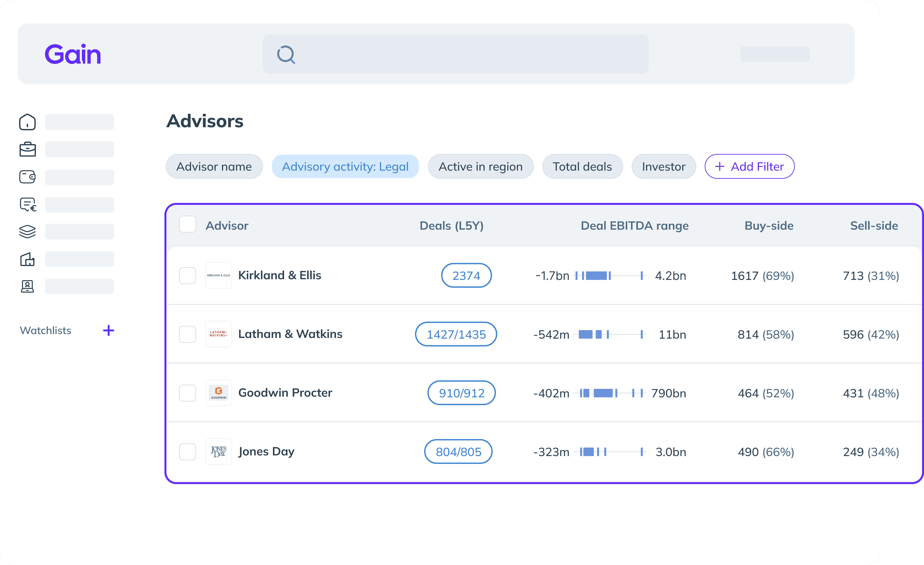Image resolution: width=924 pixels, height=565 pixels.
Task: Click the Gain logo
Action: tap(73, 54)
